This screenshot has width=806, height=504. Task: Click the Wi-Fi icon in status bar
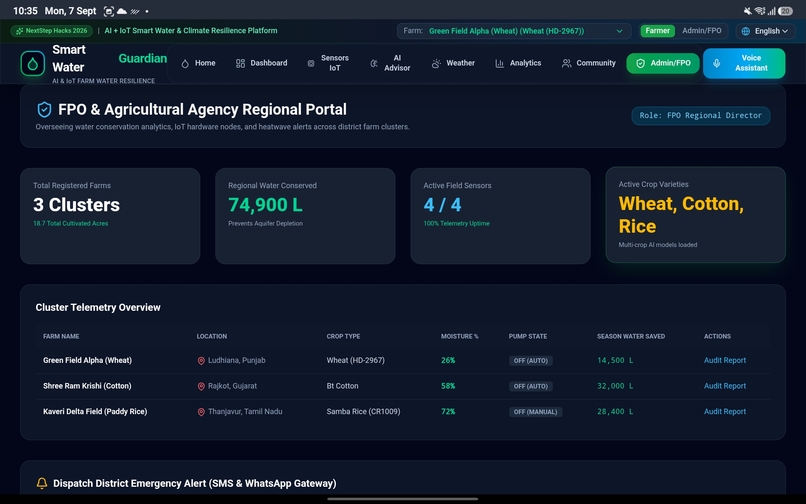[760, 11]
